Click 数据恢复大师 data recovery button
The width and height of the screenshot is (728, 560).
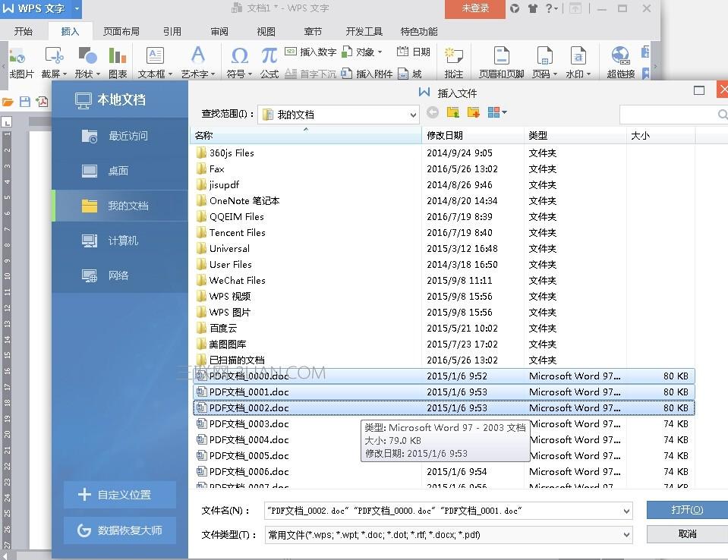point(120,530)
